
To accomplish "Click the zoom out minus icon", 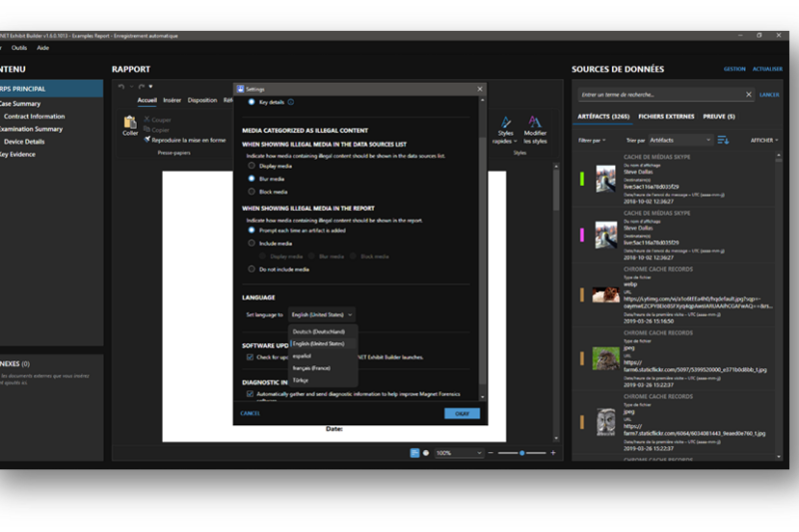I will 490,452.
